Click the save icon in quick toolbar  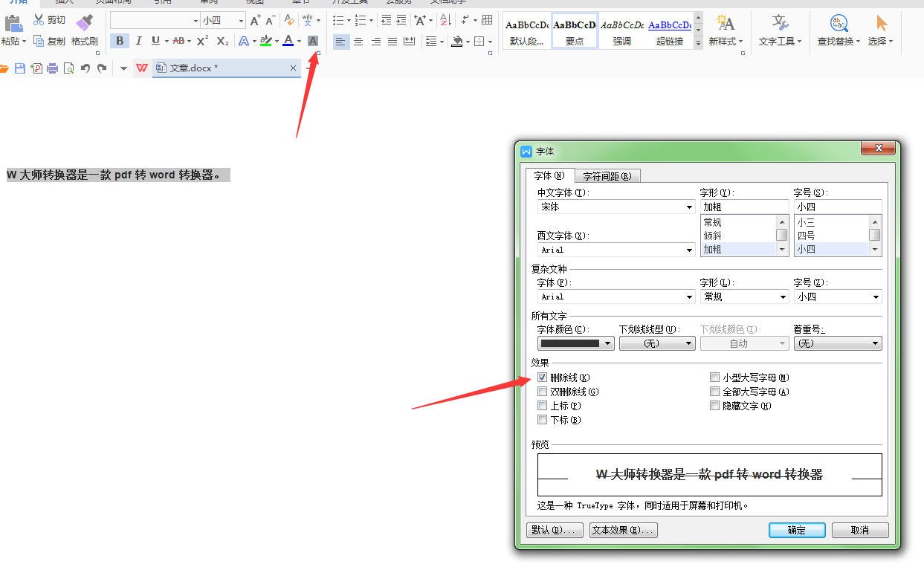click(20, 68)
